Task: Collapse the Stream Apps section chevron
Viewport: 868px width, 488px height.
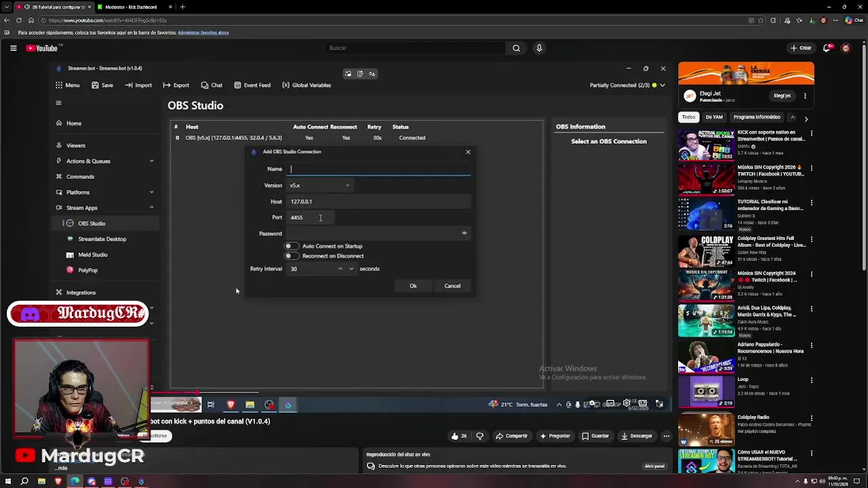Action: pos(151,207)
